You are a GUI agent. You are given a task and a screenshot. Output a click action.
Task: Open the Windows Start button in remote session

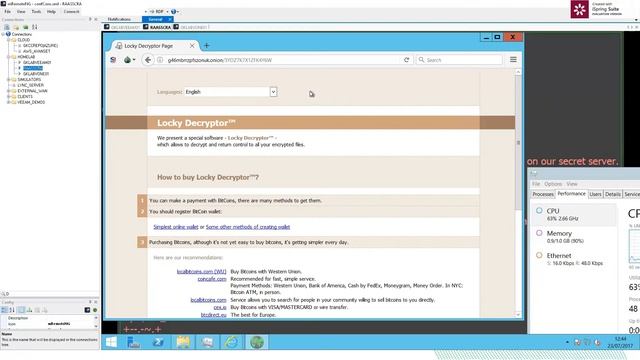[x=111, y=342]
